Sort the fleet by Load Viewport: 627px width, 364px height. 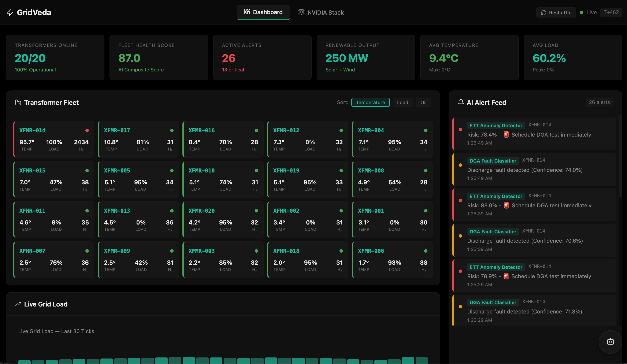tap(402, 103)
